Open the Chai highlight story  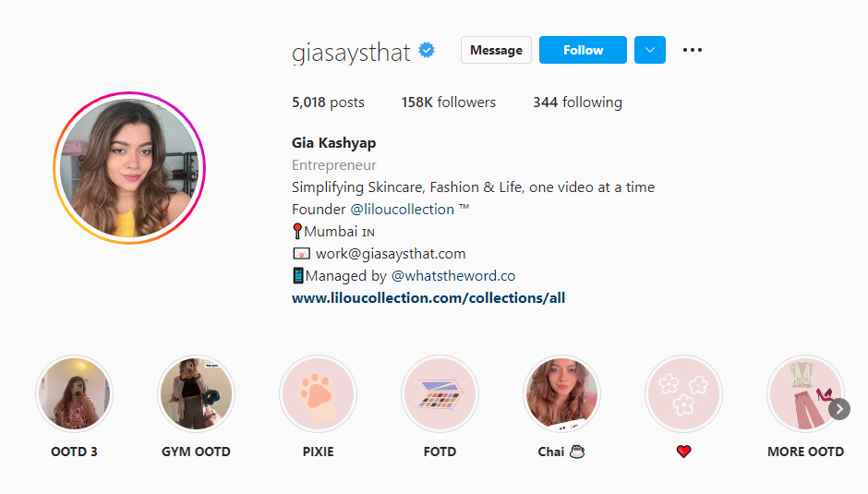click(x=561, y=393)
